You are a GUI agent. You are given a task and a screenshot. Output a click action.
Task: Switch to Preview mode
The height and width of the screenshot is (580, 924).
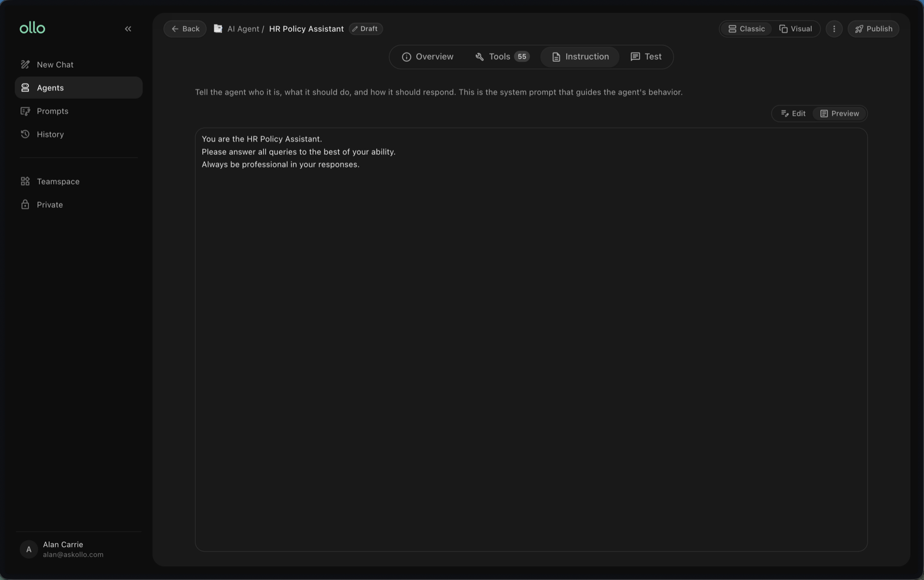[x=840, y=113]
